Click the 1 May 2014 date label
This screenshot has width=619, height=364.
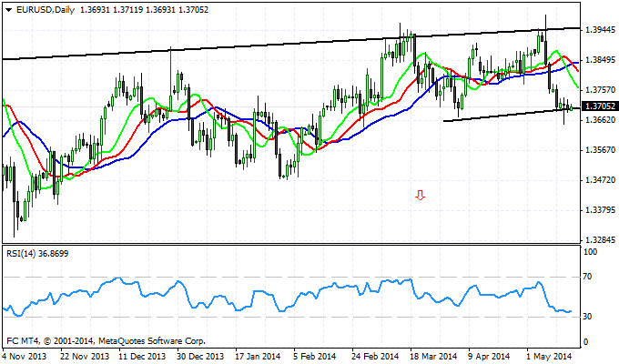point(550,357)
